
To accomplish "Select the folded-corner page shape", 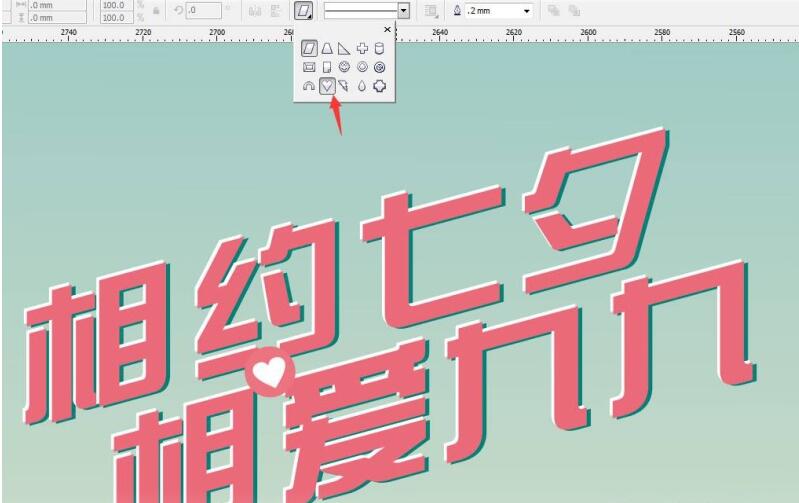I will coord(327,67).
